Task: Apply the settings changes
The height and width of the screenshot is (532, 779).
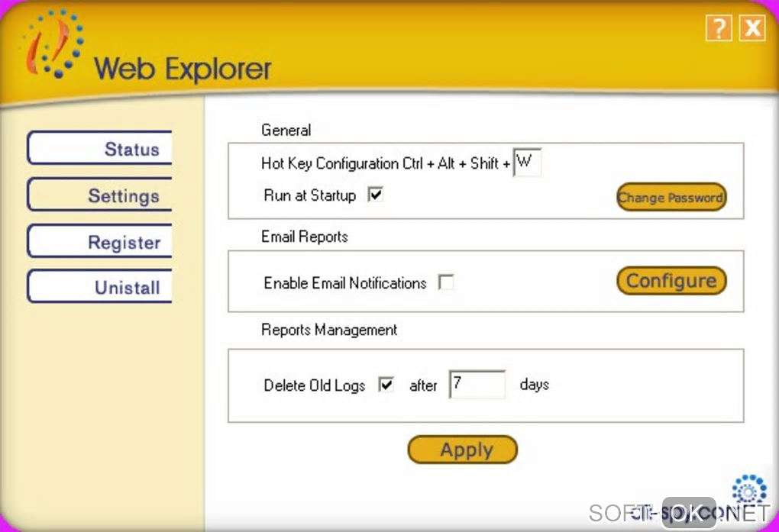Action: click(463, 450)
